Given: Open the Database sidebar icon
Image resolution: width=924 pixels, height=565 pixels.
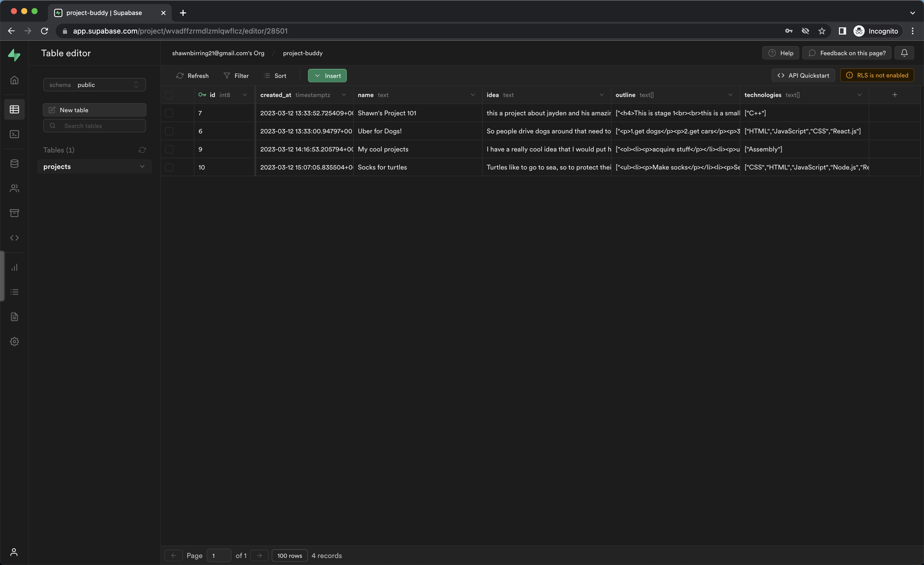Looking at the screenshot, I should point(14,164).
